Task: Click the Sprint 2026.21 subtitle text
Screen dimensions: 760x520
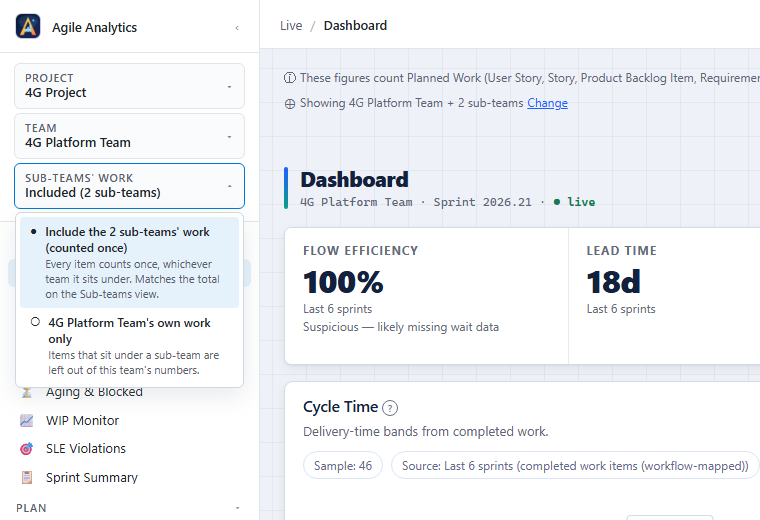Action: click(482, 202)
